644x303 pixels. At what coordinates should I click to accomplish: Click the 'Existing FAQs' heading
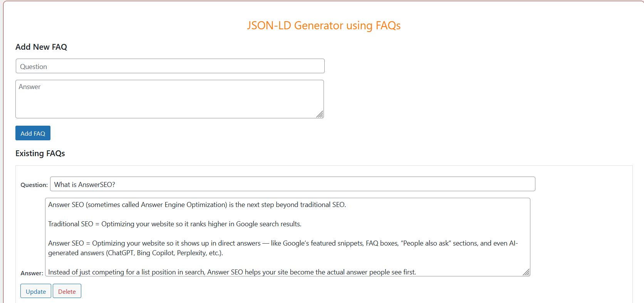(x=40, y=153)
